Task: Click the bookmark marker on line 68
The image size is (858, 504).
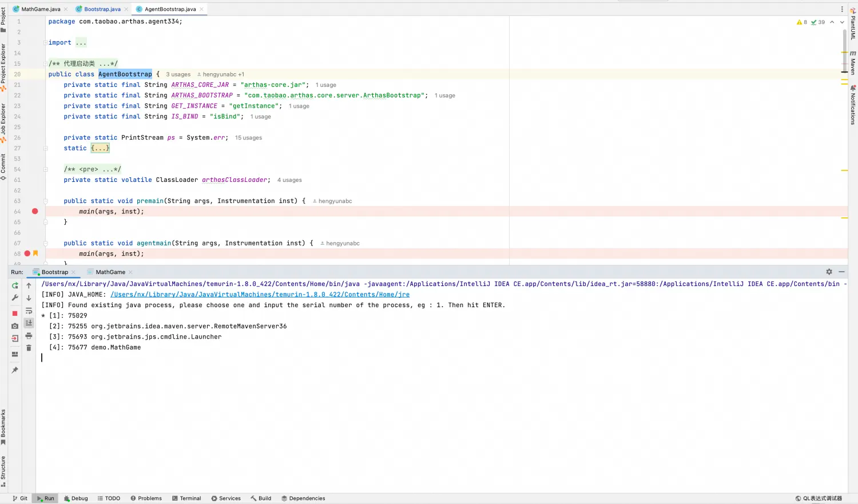Action: tap(35, 253)
